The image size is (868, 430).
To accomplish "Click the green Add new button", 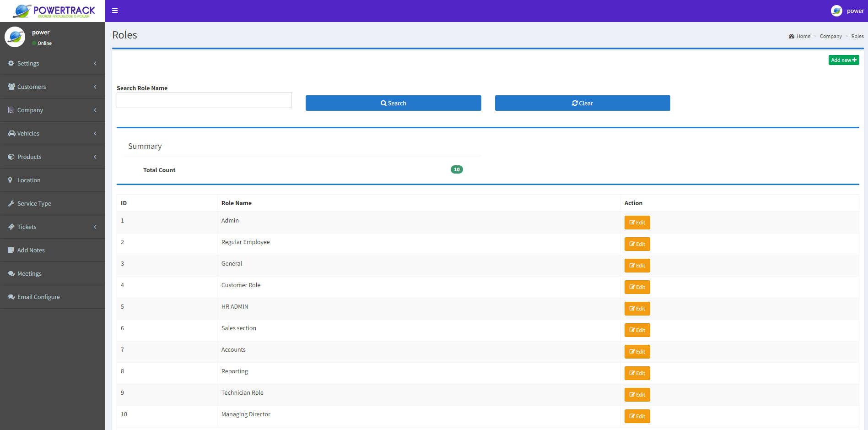I will [x=843, y=60].
